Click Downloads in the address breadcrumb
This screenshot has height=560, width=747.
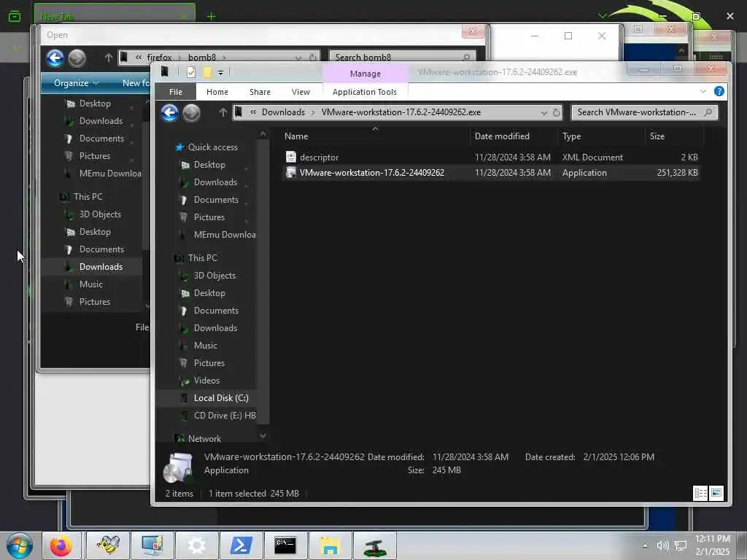[x=283, y=112]
